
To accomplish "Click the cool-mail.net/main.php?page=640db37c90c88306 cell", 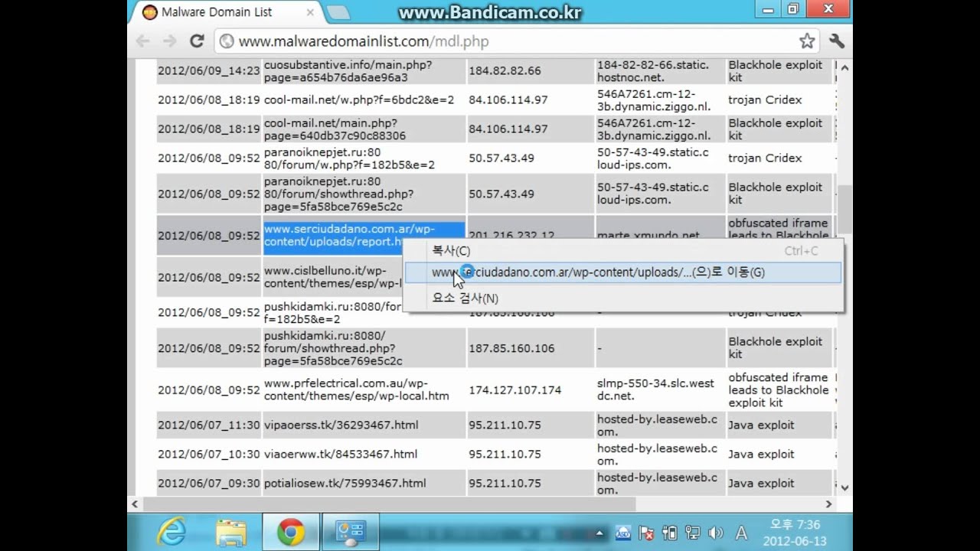I will pyautogui.click(x=364, y=129).
